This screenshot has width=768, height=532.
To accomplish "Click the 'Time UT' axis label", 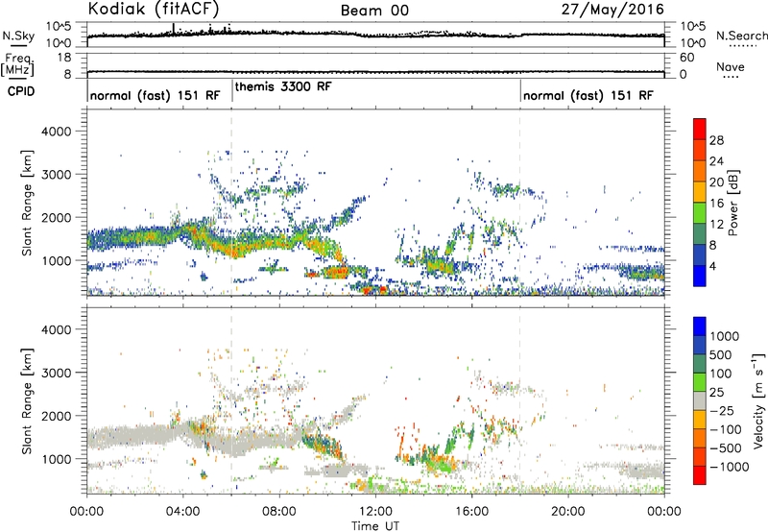I will click(x=375, y=526).
